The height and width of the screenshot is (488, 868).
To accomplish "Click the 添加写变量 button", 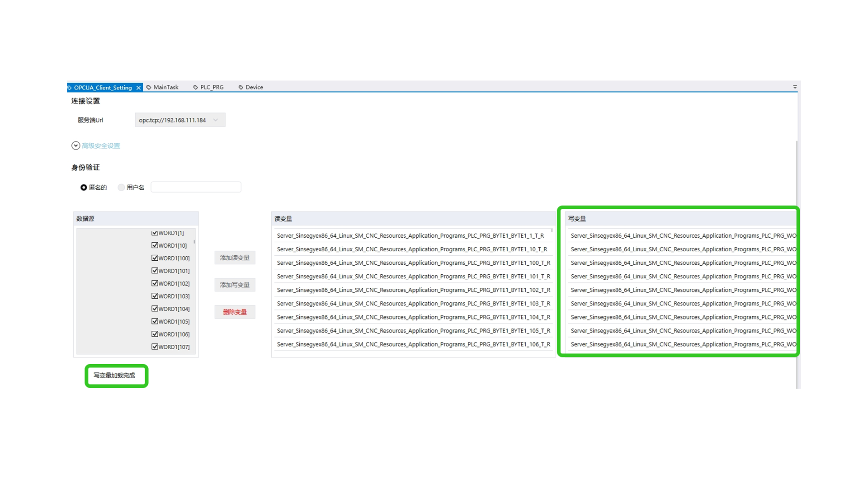I will [235, 285].
